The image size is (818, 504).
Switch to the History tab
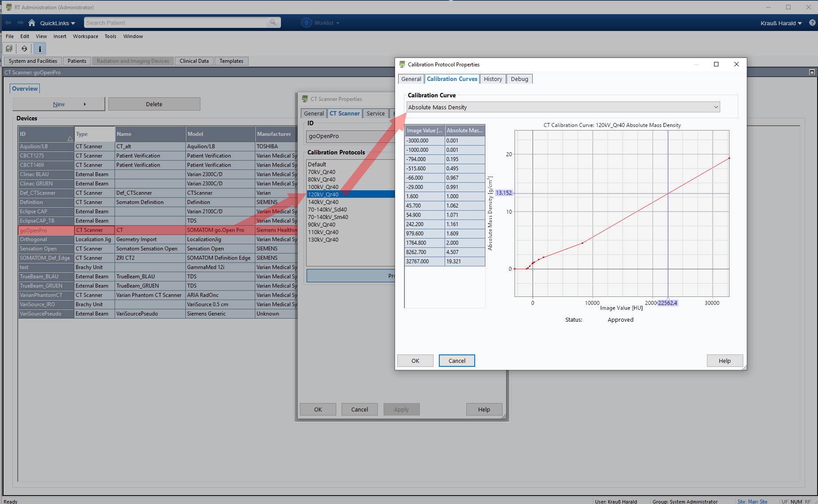click(x=492, y=79)
